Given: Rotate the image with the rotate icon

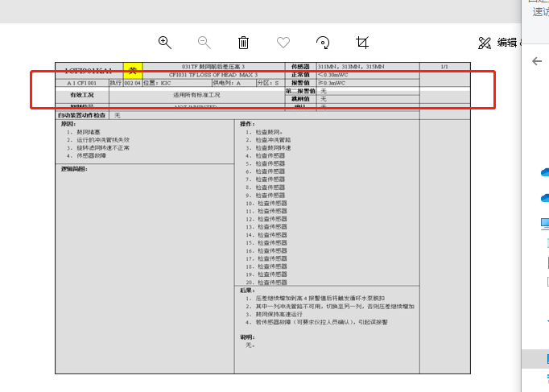Looking at the screenshot, I should coord(323,43).
